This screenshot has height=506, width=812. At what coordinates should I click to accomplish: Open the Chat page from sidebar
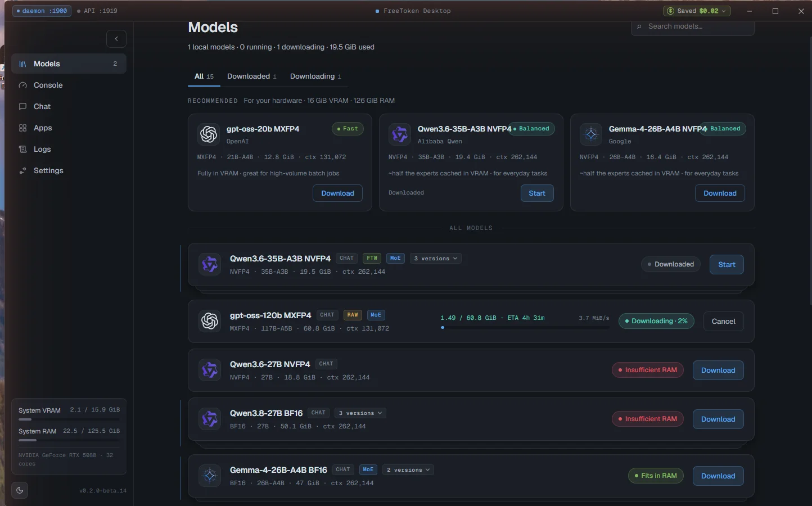pyautogui.click(x=69, y=107)
